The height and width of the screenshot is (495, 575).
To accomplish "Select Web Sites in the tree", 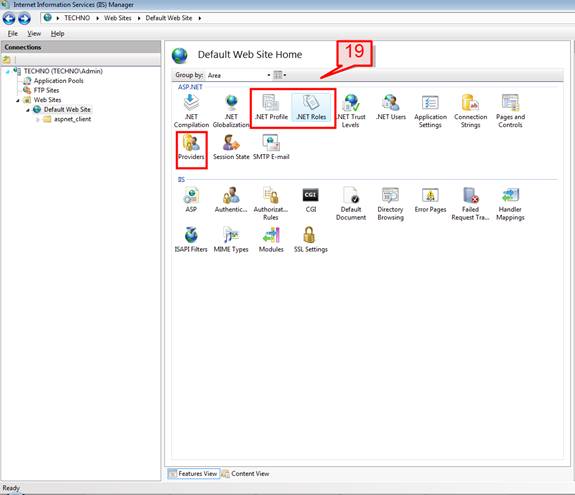I will tap(47, 100).
